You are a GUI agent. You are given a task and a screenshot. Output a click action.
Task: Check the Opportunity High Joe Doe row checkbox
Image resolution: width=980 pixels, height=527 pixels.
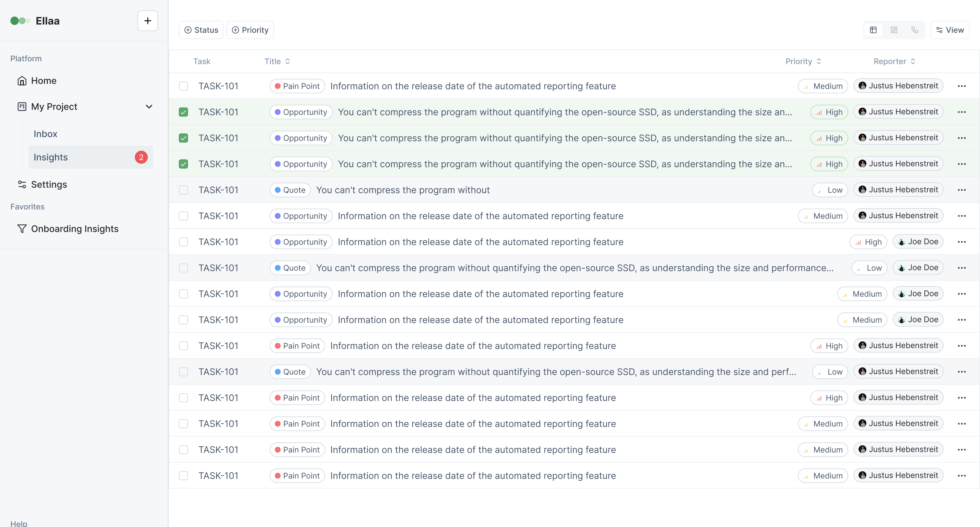click(x=183, y=242)
